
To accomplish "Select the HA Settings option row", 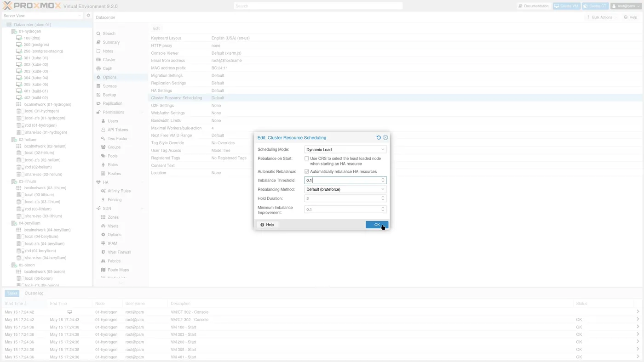I will pos(396,90).
